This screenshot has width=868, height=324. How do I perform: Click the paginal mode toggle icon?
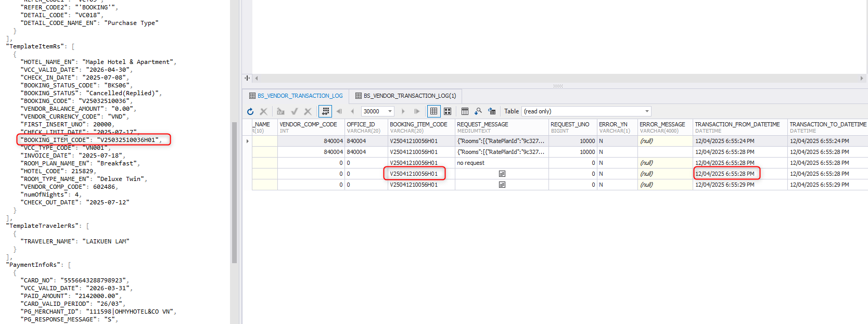[325, 111]
